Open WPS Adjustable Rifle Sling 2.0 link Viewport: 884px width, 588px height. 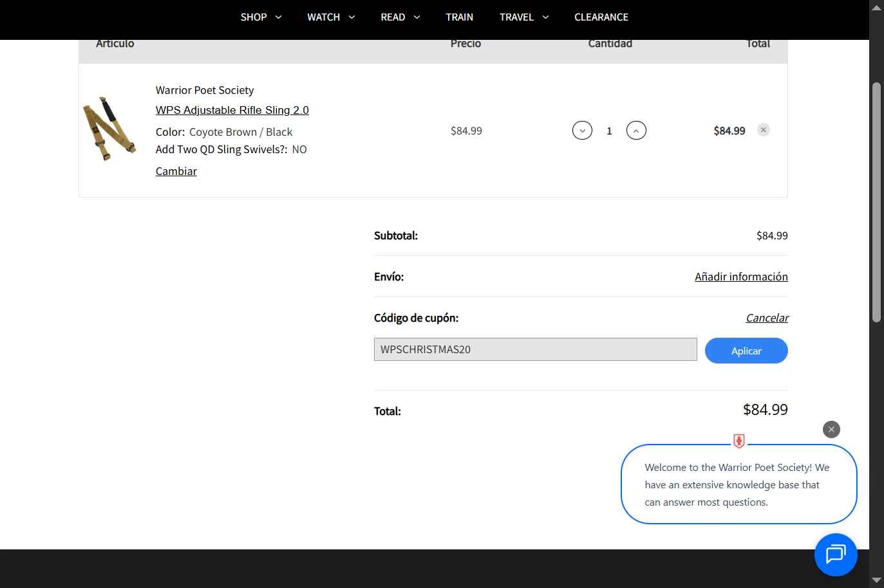(232, 110)
